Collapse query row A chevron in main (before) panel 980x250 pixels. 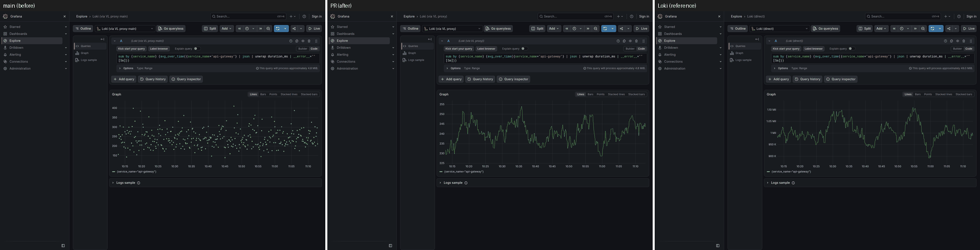pos(115,41)
